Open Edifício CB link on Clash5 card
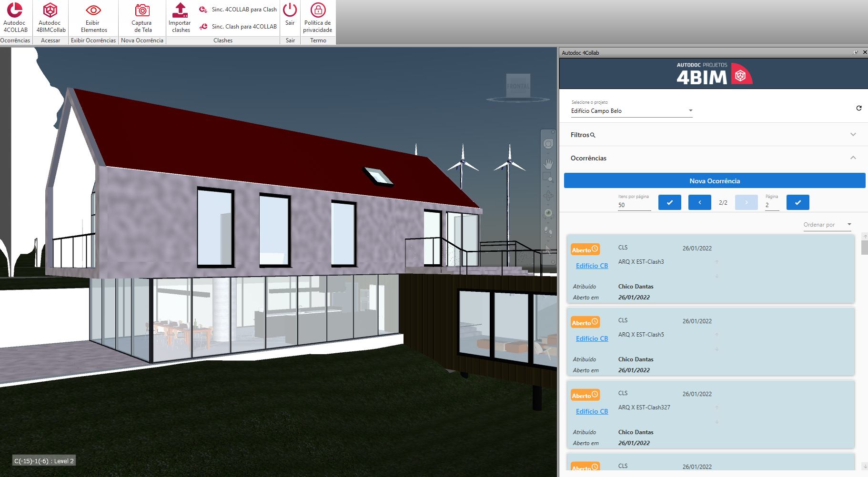868x477 pixels. point(592,338)
